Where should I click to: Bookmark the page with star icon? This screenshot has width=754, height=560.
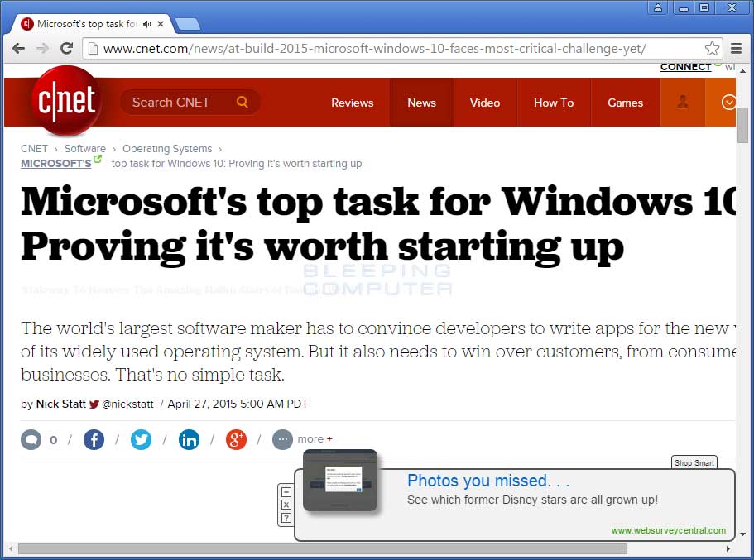click(x=712, y=49)
